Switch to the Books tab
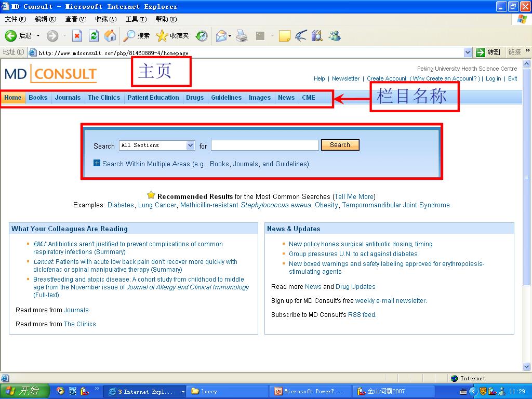Viewport: 532px width, 399px height. coord(38,97)
